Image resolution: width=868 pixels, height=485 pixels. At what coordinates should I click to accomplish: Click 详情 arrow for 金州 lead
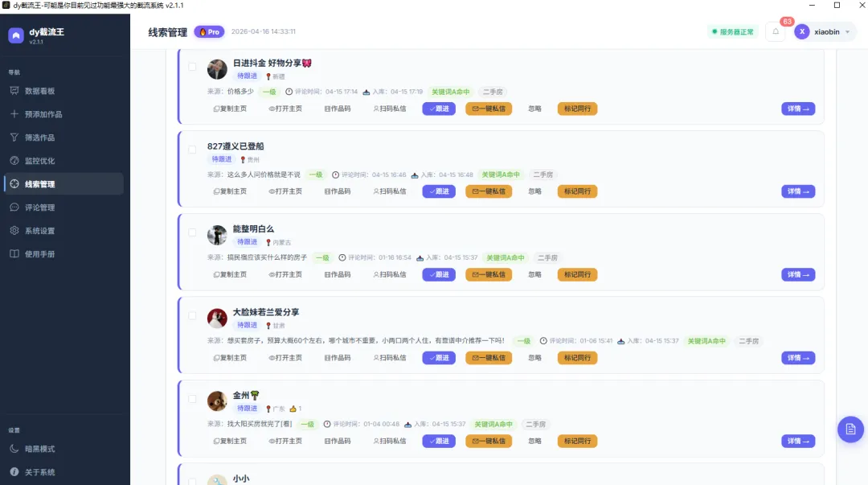tap(798, 442)
